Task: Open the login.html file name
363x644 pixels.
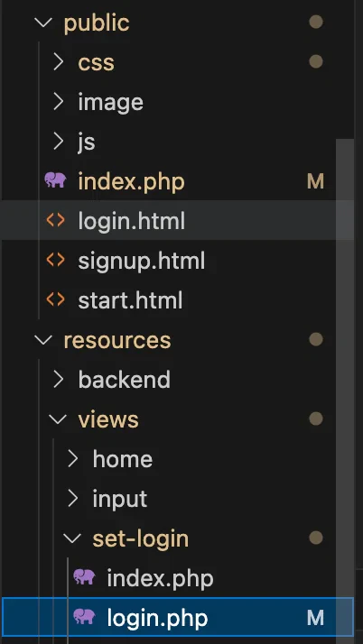Action: tap(132, 221)
